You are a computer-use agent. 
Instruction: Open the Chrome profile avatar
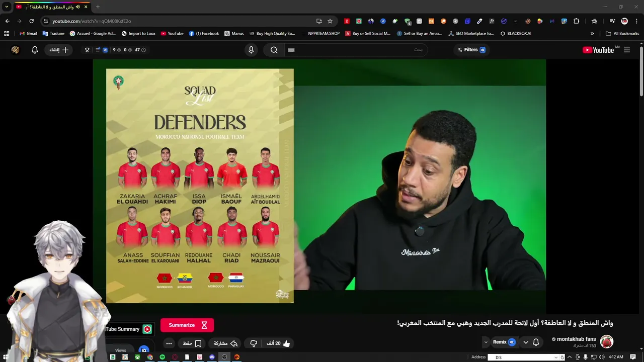pos(624,21)
